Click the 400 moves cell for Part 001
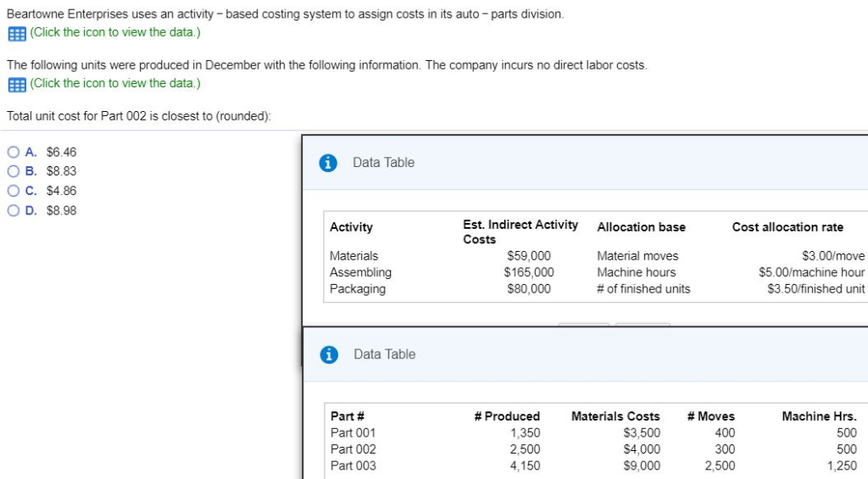Viewport: 868px width, 479px height. tap(725, 433)
